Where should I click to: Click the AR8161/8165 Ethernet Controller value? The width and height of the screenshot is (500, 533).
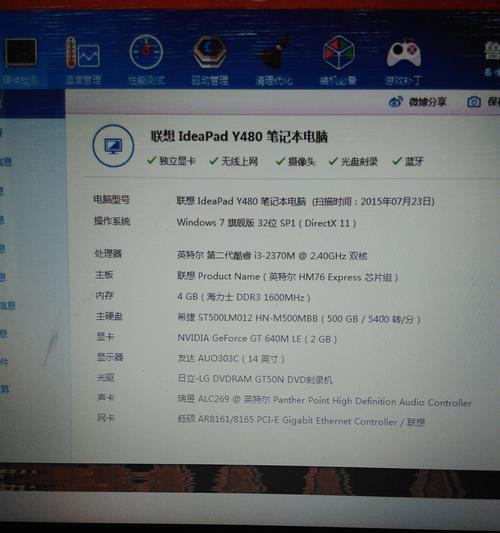coord(301,421)
